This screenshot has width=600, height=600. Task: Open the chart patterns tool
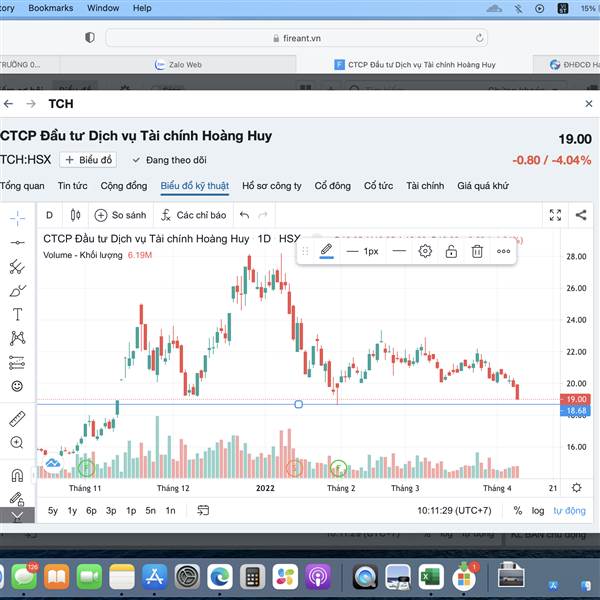click(x=17, y=338)
